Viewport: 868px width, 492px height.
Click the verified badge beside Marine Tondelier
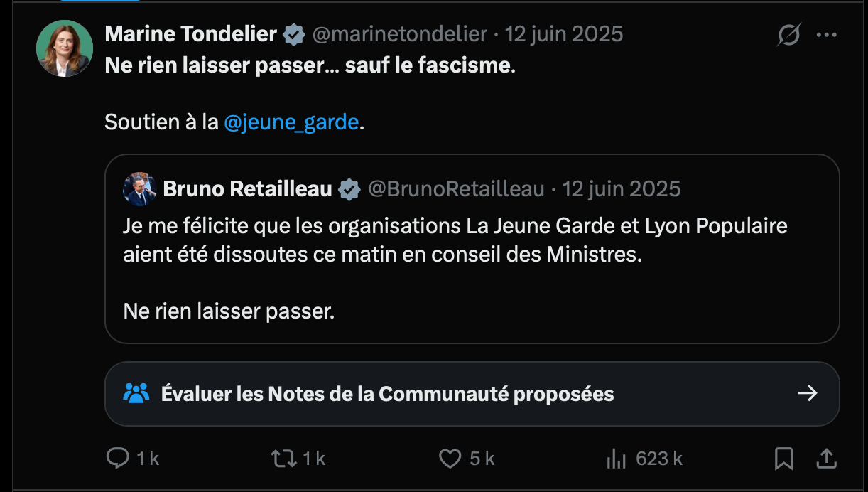pyautogui.click(x=294, y=34)
